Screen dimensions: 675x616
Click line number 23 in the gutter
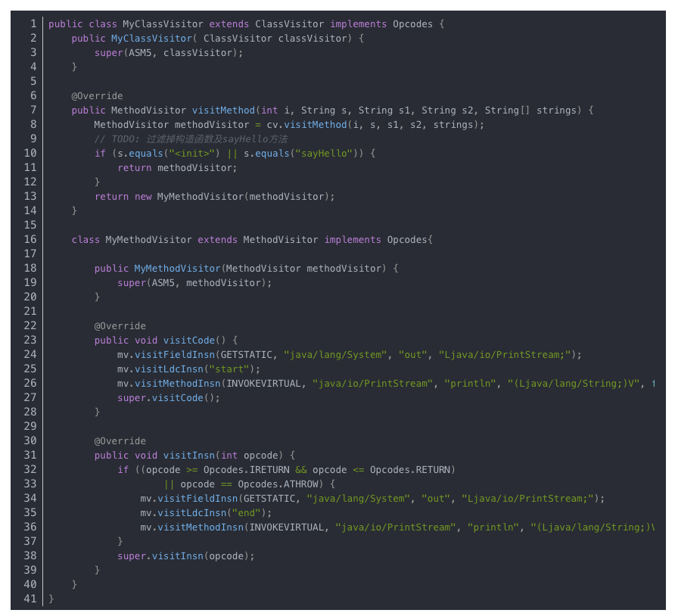click(x=30, y=340)
